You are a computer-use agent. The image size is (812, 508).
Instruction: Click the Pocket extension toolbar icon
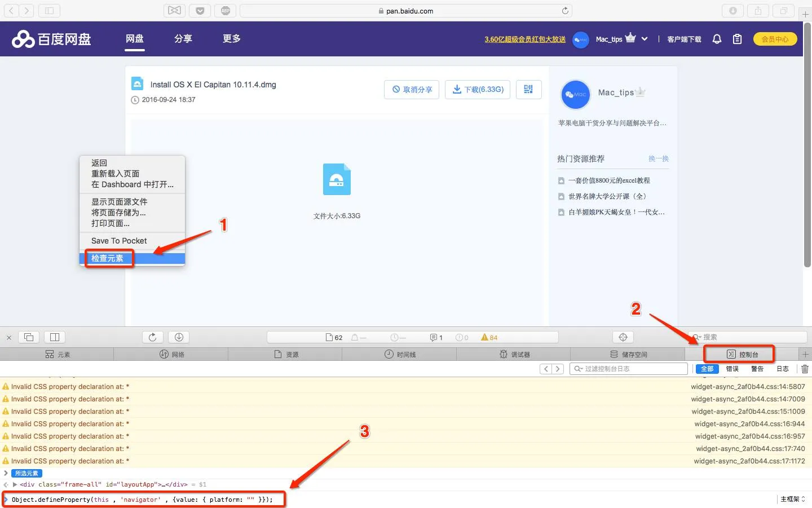200,11
